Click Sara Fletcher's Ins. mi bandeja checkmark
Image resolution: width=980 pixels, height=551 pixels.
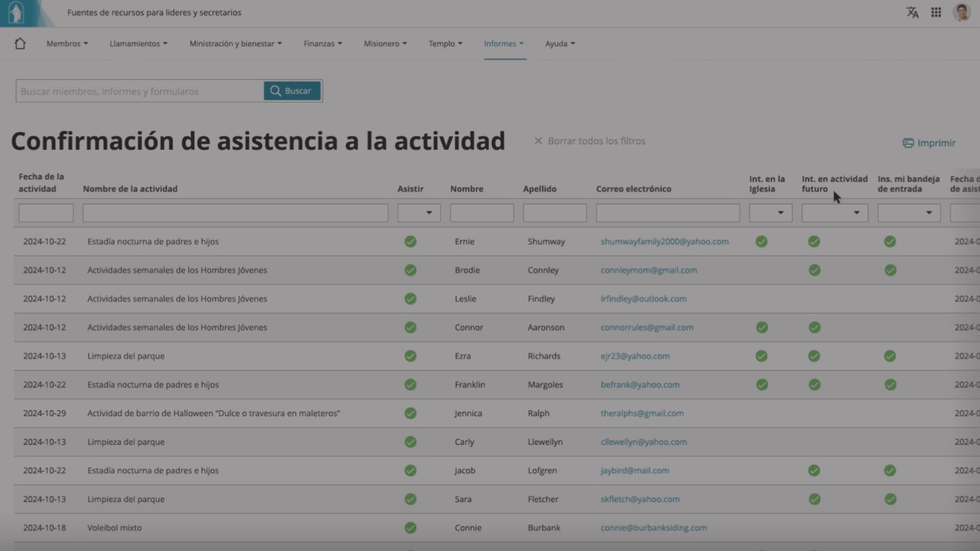[x=890, y=499]
